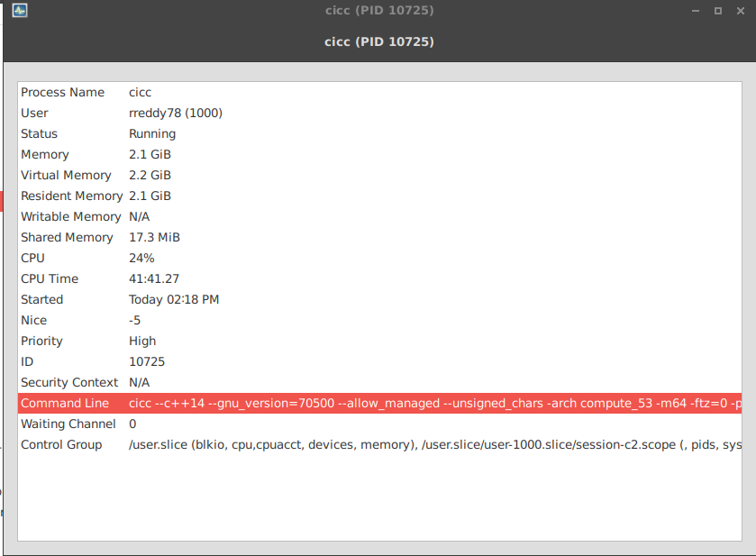Click the highlighted Command Line row
Image resolution: width=756 pixels, height=556 pixels.
click(x=379, y=403)
